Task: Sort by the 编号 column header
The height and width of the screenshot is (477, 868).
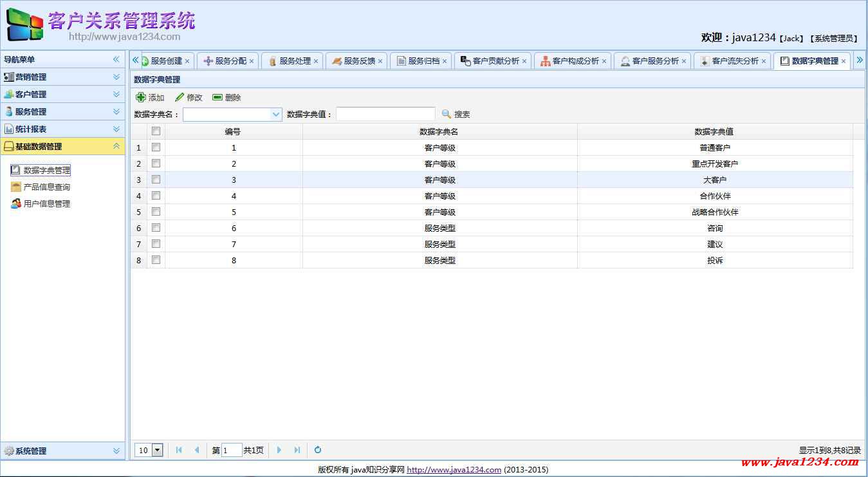Action: [233, 131]
